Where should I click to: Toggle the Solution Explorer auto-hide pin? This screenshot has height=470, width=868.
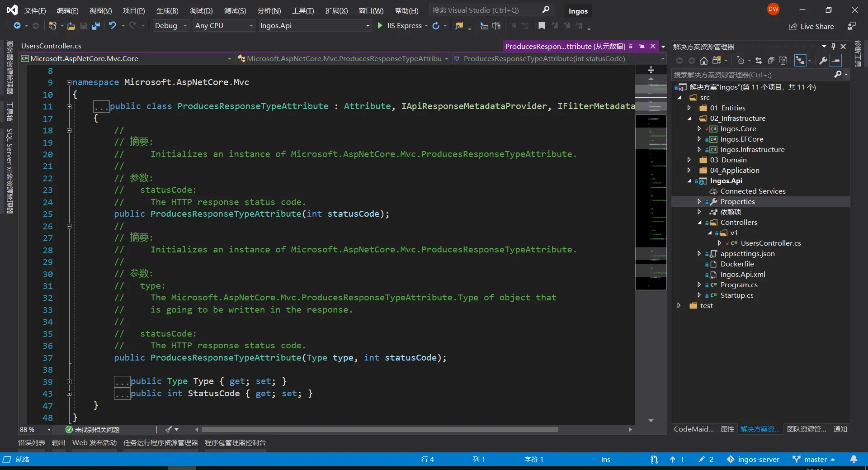tap(833, 47)
